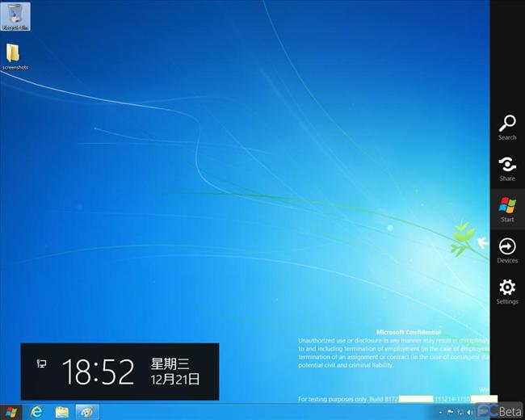The image size is (525, 420).
Task: Click the 18:52 time display
Action: click(98, 372)
